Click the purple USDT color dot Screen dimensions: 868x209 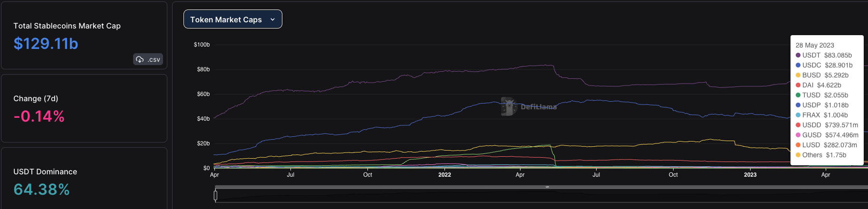pyautogui.click(x=798, y=55)
